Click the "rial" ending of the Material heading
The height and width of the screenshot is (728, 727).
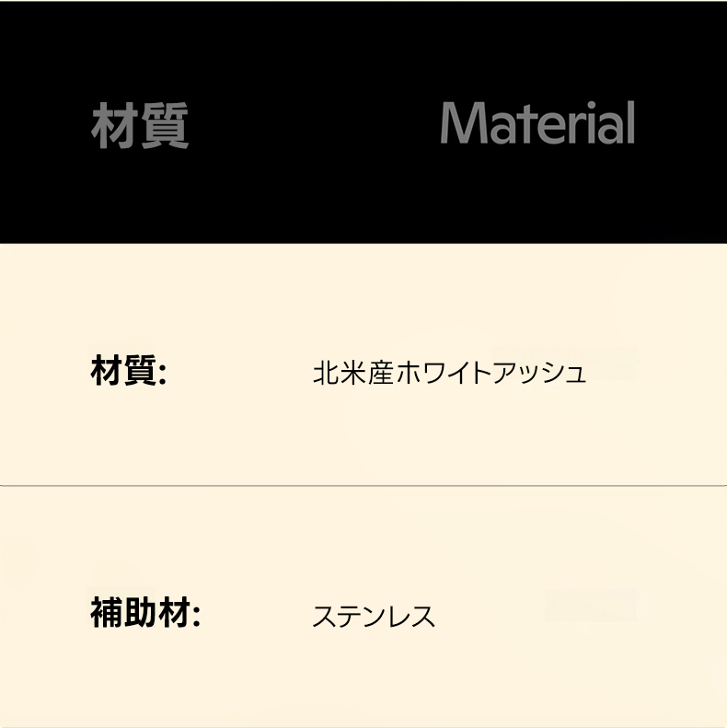pyautogui.click(x=603, y=123)
